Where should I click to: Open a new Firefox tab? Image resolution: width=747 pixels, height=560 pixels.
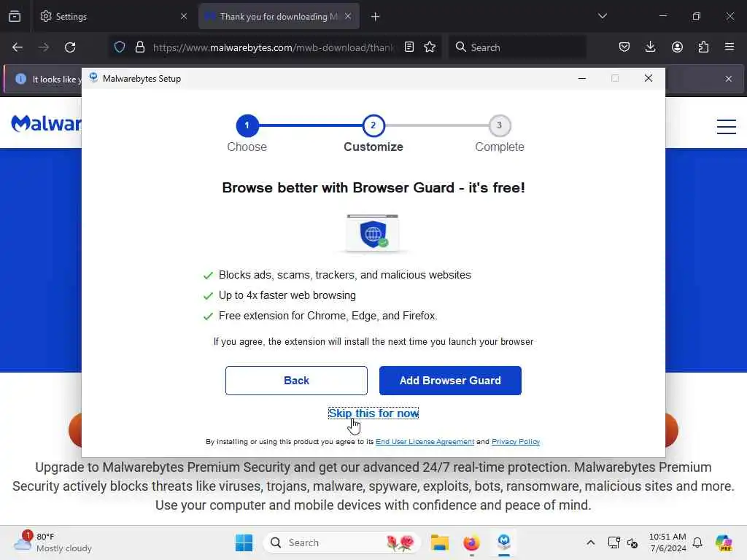point(376,17)
